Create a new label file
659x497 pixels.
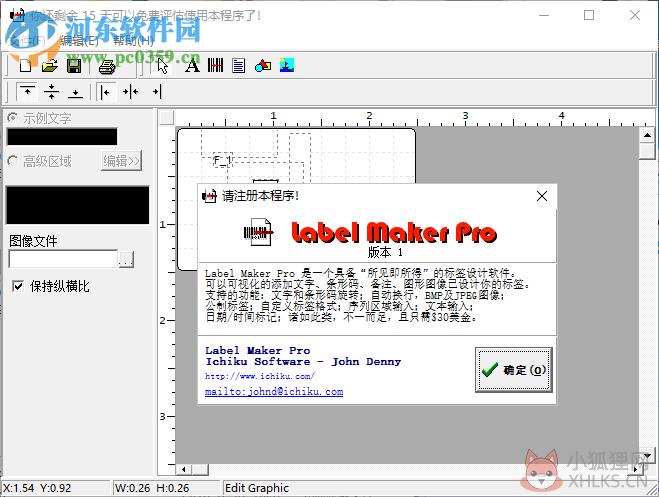25,66
